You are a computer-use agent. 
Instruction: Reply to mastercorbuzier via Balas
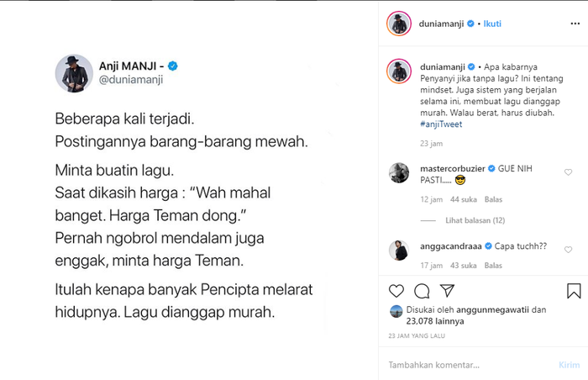tap(493, 199)
